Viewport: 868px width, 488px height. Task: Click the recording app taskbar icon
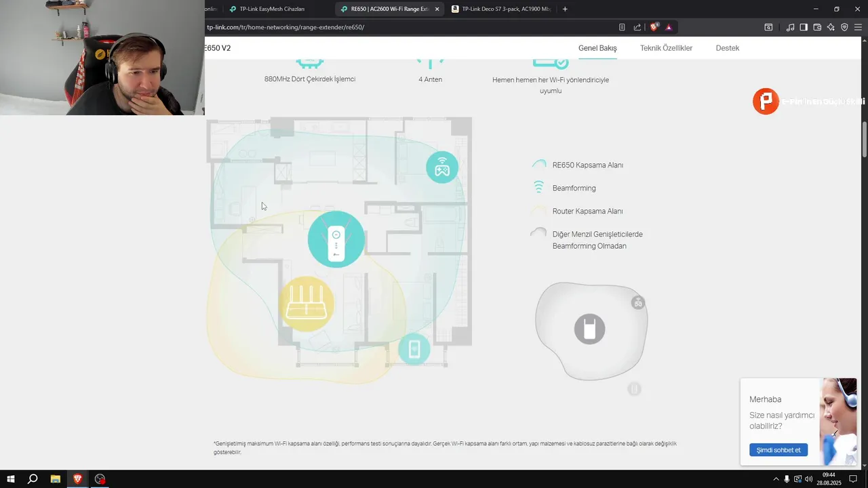coord(100,479)
